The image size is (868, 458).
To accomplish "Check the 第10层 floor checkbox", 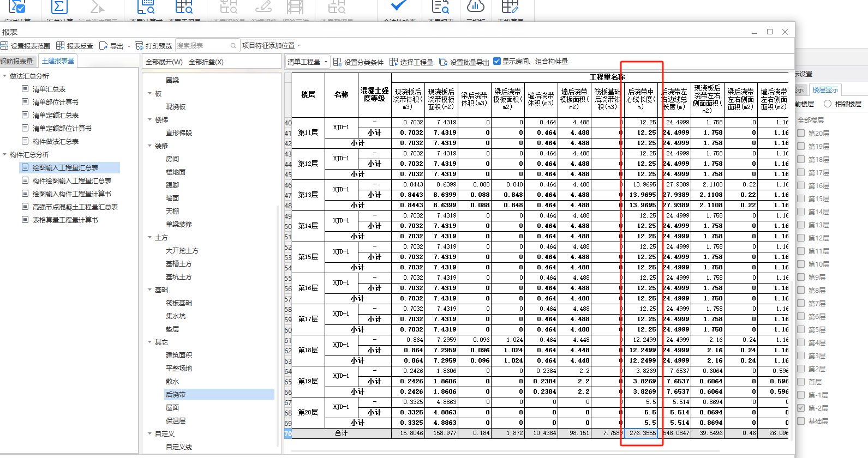I will [801, 264].
